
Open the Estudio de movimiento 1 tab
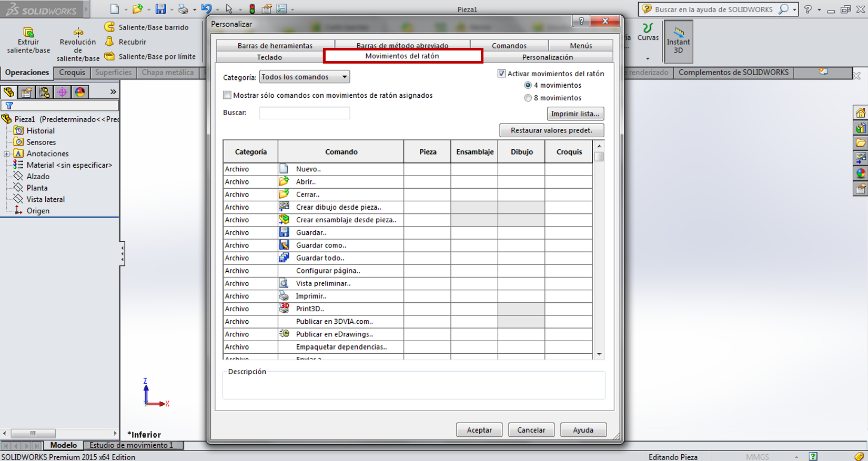pos(131,445)
